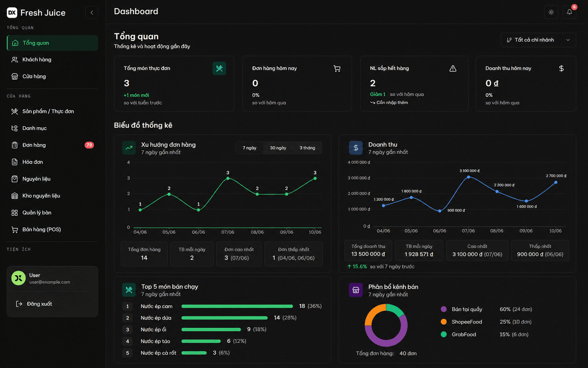The image size is (588, 368).
Task: Click the Đơn hàng clipboard icon
Action: (15, 145)
